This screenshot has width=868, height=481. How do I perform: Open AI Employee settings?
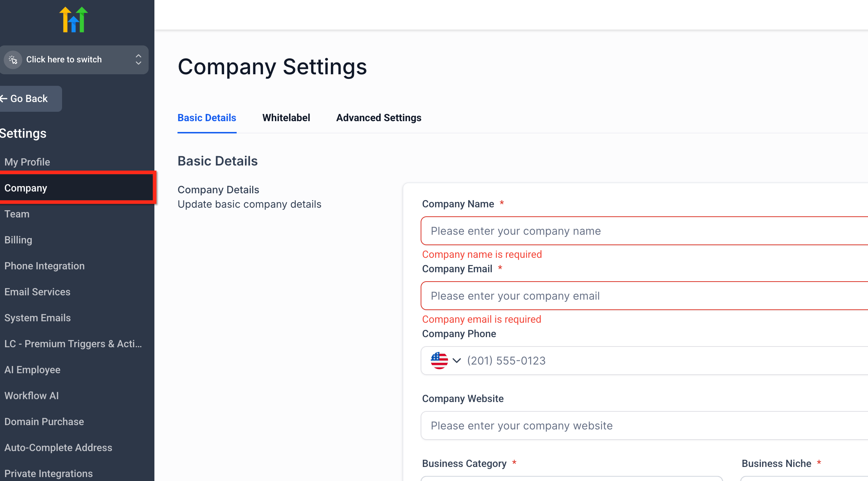[x=32, y=370]
